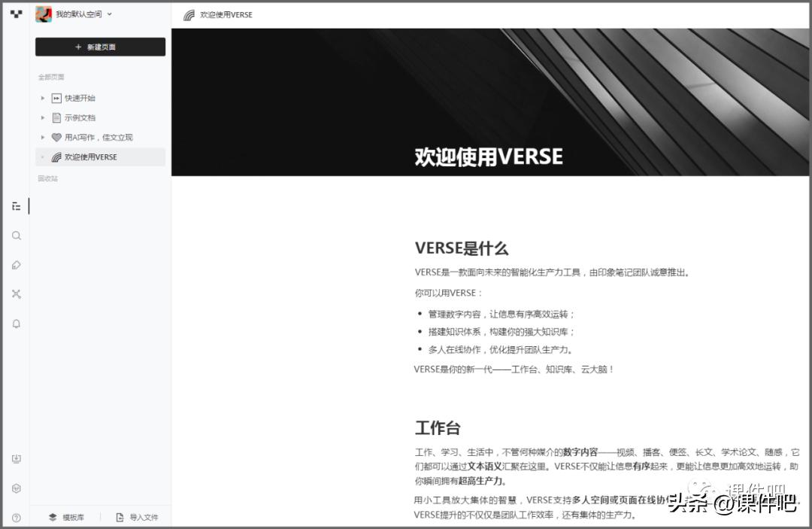This screenshot has width=812, height=529.
Task: Click the large 欢迎使用VERSE cover title
Action: pyautogui.click(x=489, y=157)
